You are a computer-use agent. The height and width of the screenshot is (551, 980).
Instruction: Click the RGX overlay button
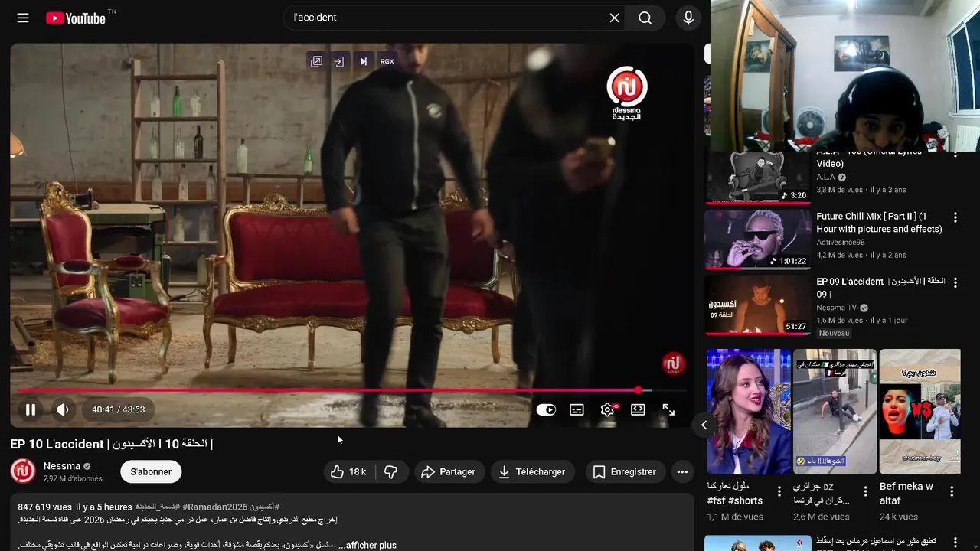pos(387,61)
